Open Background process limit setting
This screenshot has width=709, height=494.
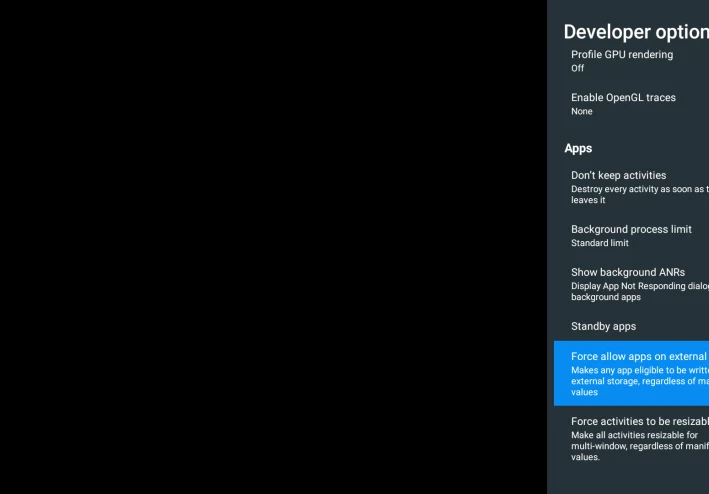point(631,235)
